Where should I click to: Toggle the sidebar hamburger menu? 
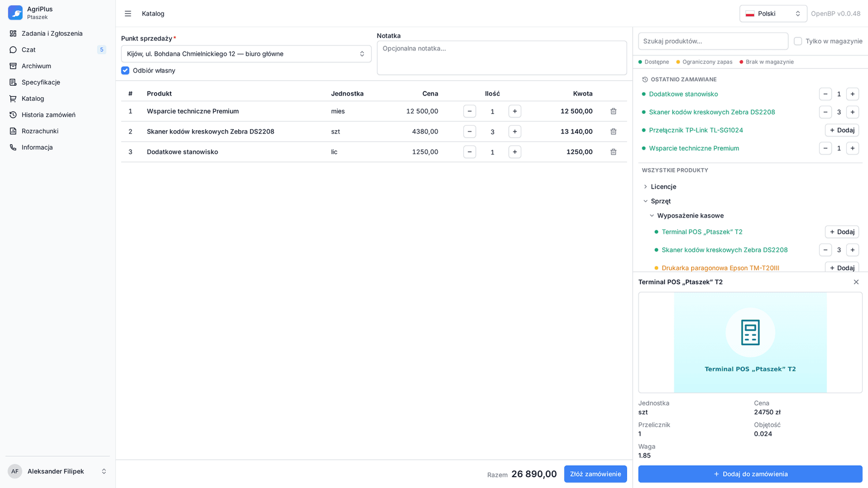coord(128,14)
